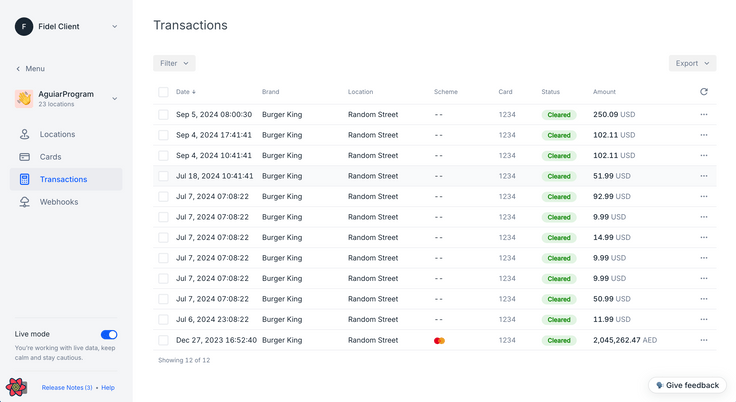Screen dimensions: 736x402
Task: Click the Showing 12 of 12 text
Action: (x=184, y=360)
